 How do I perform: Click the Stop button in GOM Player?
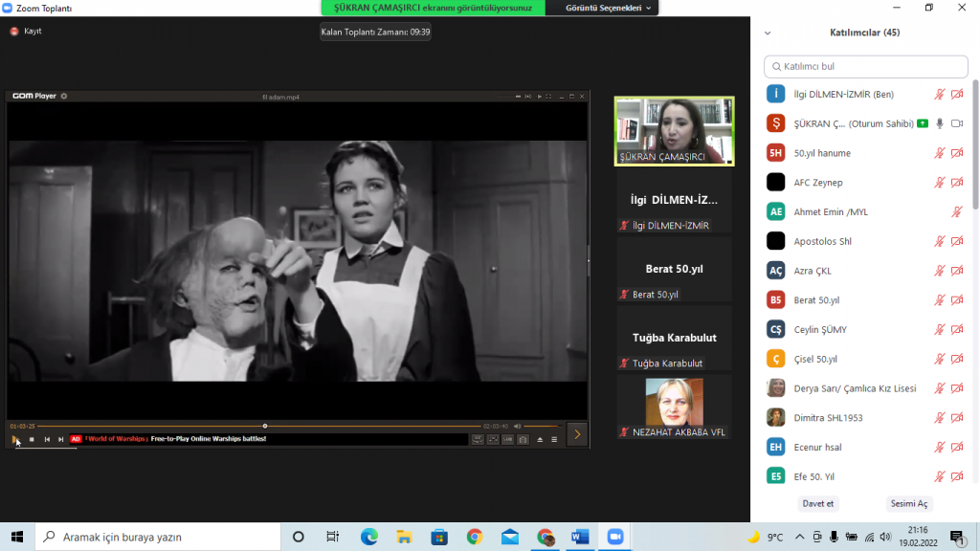pos(32,440)
